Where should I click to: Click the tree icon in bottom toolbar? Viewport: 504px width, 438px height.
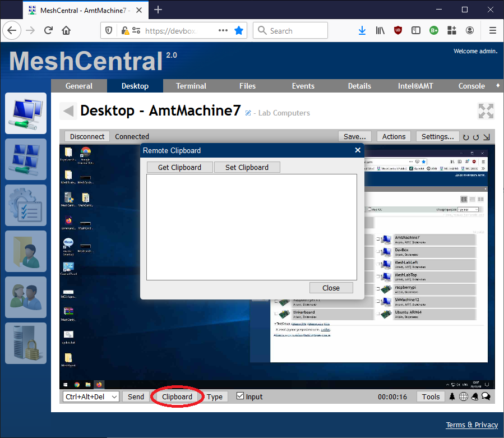pyautogui.click(x=452, y=396)
